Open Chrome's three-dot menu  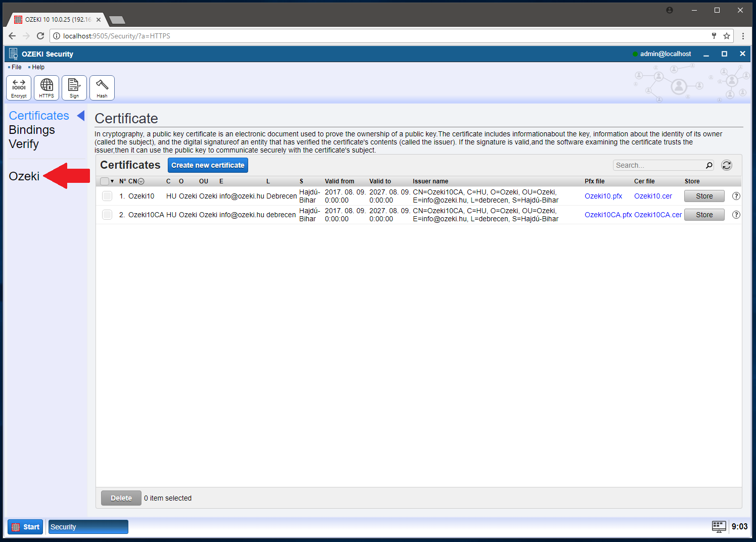743,36
